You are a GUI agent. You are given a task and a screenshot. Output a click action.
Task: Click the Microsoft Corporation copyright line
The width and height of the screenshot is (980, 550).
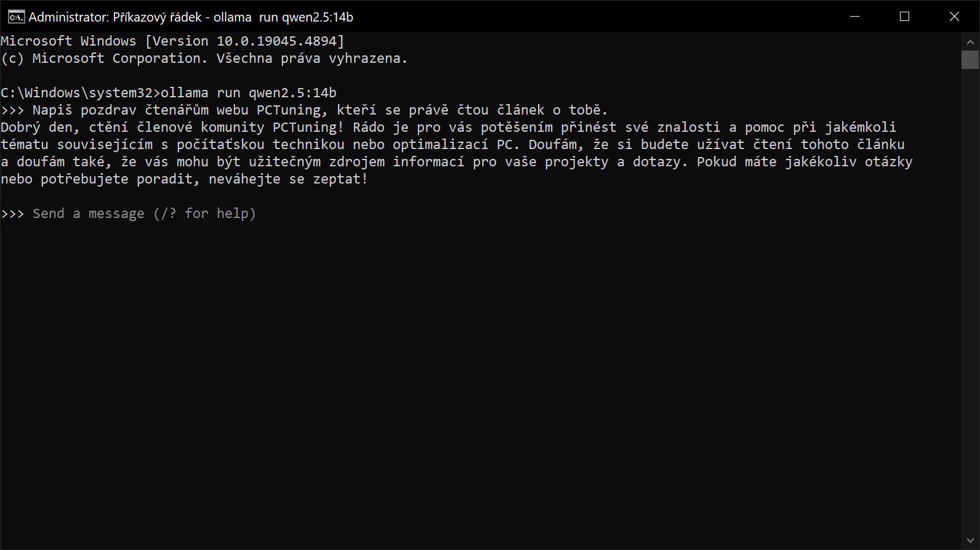(x=204, y=59)
